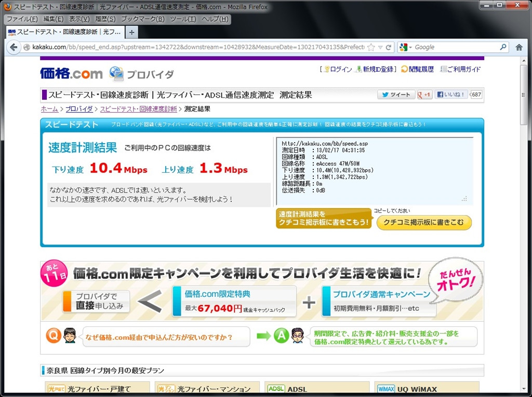
Task: Click the ADSL plan heading
Action: 297,389
